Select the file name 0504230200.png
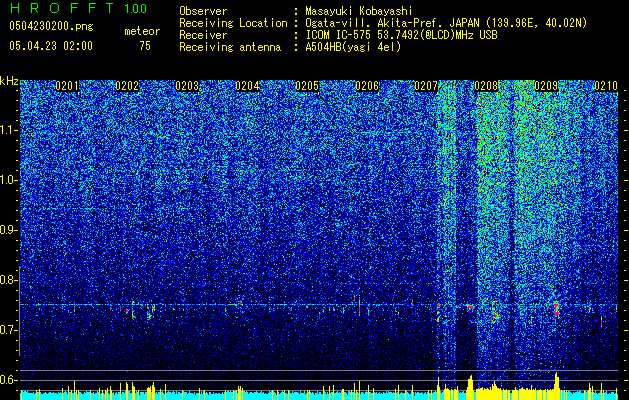629x400 pixels. 51,26
